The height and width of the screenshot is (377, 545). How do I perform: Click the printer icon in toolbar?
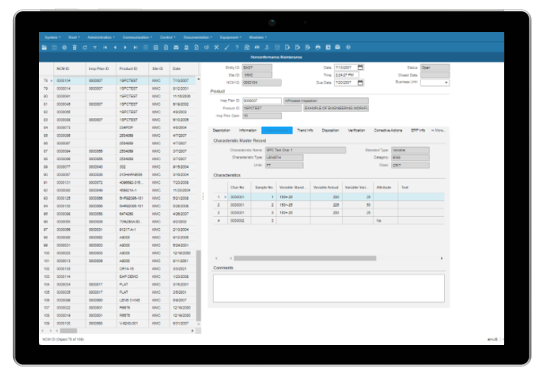318,48
